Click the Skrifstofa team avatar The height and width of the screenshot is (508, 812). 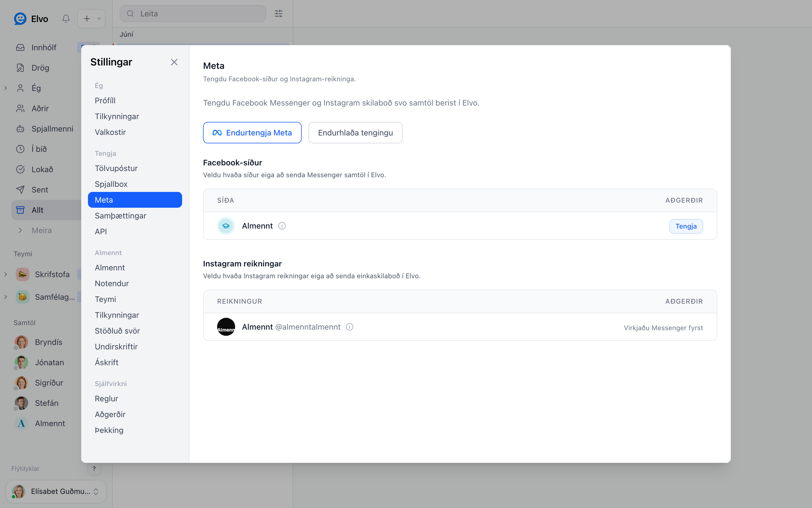point(23,274)
